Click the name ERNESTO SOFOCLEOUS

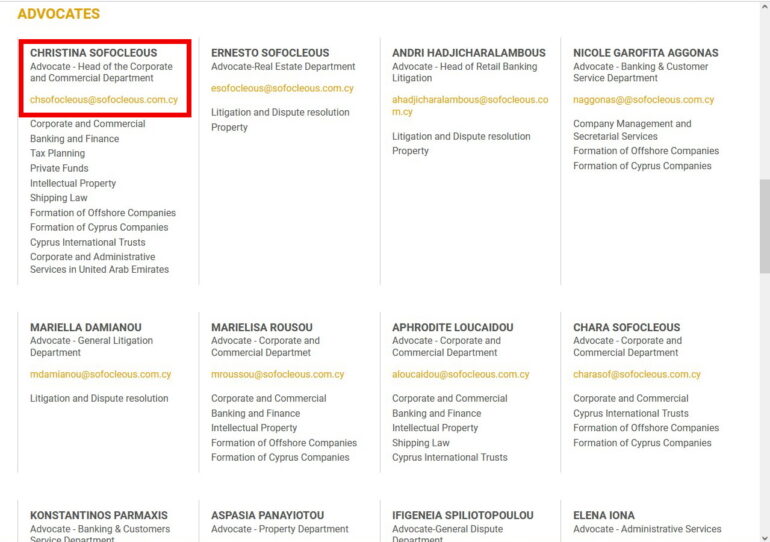tap(270, 53)
